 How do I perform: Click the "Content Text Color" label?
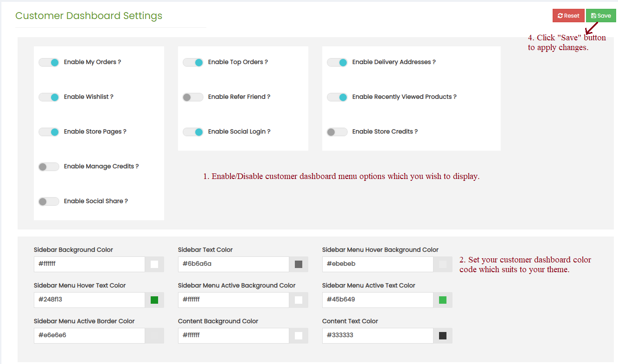[x=350, y=321]
